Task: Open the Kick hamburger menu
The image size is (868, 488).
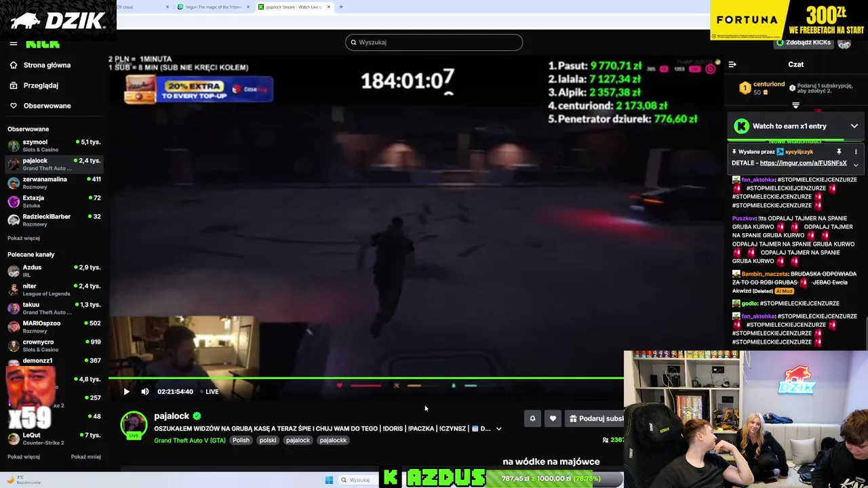Action: tap(14, 43)
